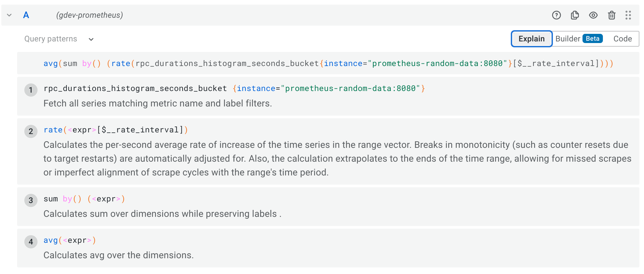Switch to Builder mode

(x=568, y=39)
